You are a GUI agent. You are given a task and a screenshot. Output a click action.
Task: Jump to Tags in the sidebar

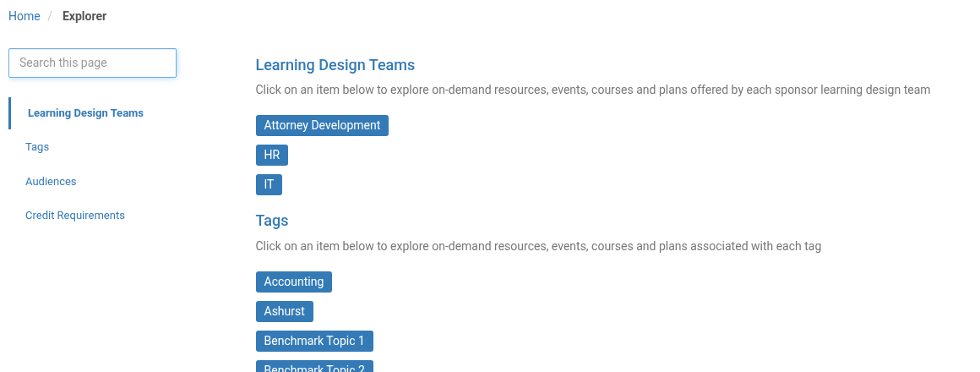37,147
